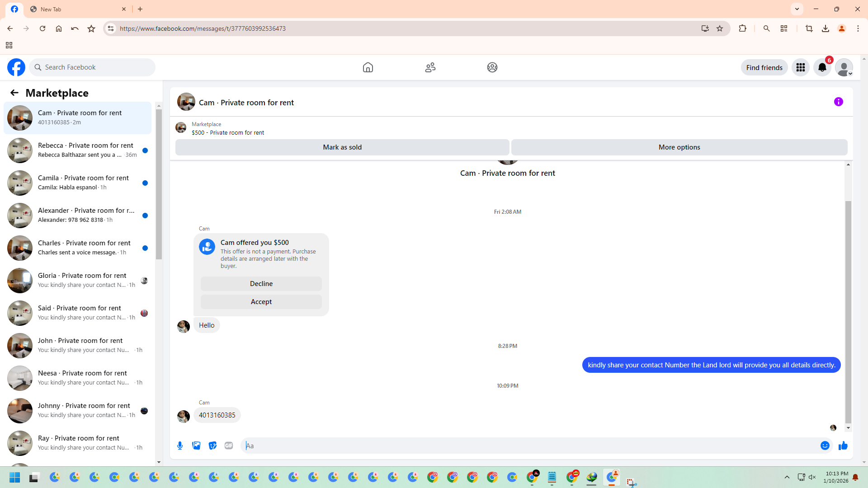Open the GIF picker icon

coord(229,446)
